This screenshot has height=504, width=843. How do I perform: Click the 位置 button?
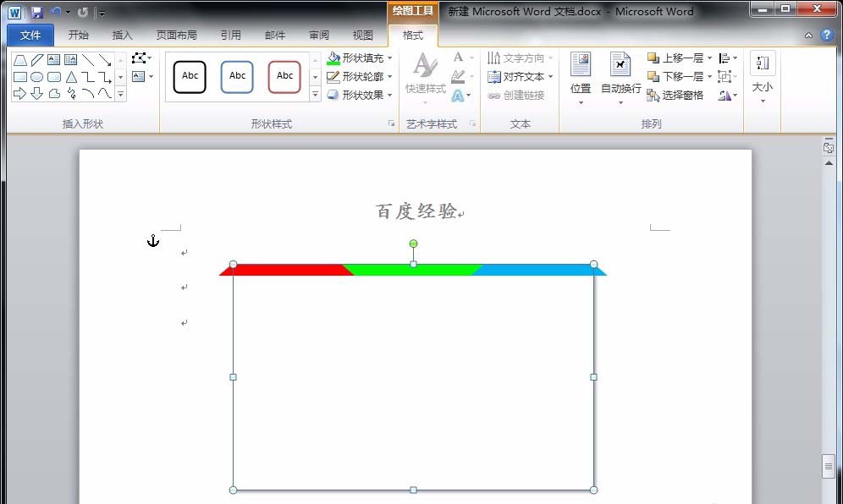point(581,79)
